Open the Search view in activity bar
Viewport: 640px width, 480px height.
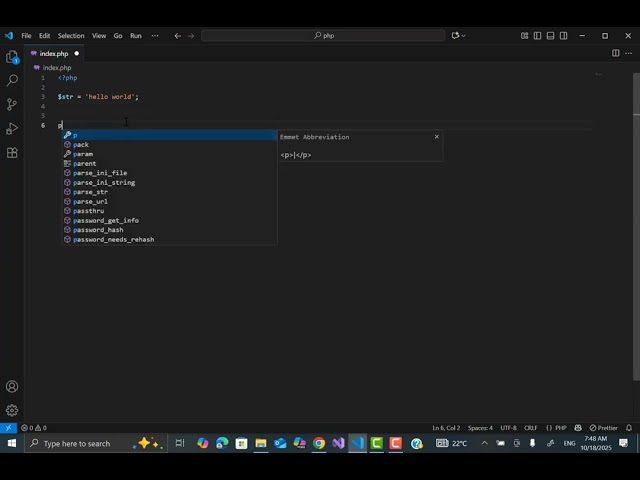click(12, 80)
